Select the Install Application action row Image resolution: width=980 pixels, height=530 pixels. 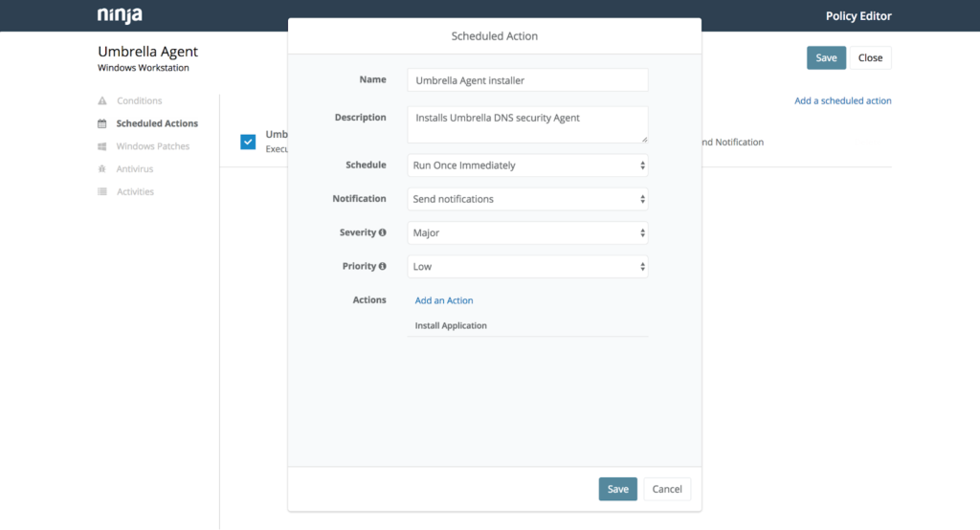[527, 325]
